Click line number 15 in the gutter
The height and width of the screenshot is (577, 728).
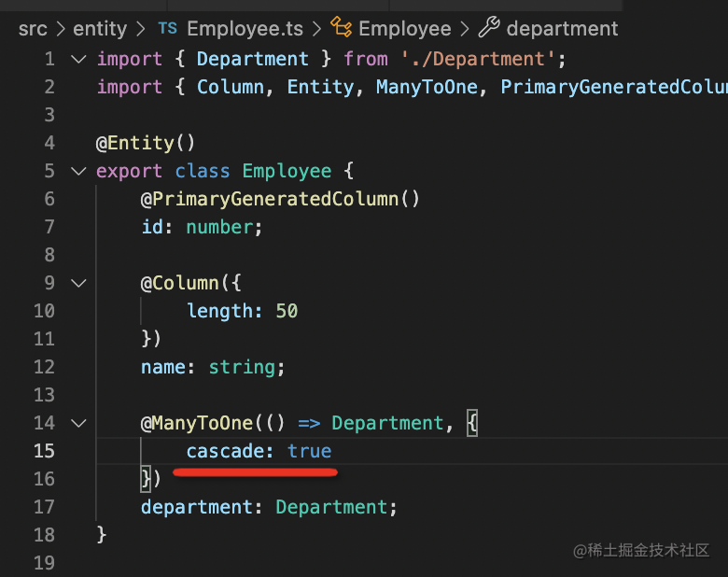[44, 451]
